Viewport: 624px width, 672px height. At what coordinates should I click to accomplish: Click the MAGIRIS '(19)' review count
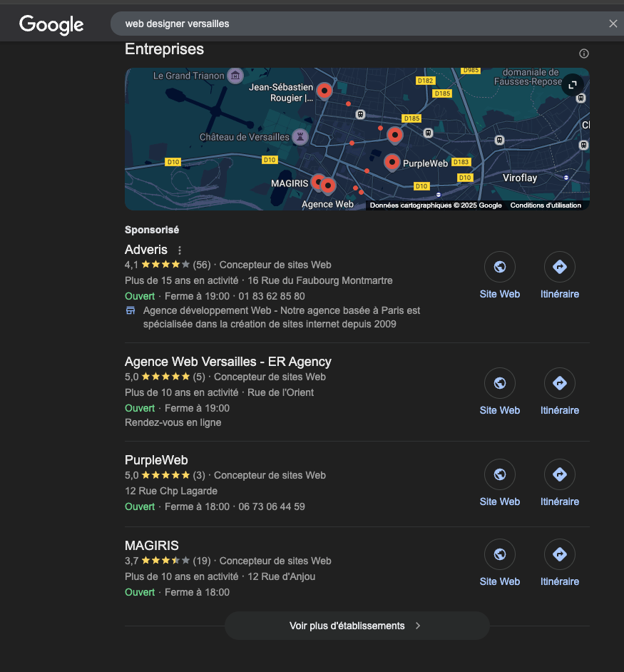(x=202, y=561)
